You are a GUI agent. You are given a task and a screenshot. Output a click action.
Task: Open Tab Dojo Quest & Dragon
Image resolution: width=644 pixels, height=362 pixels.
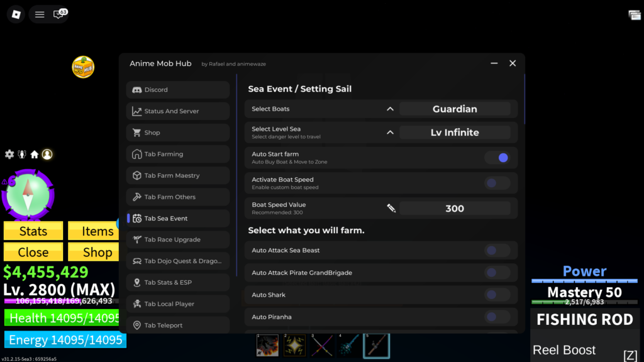coord(178,261)
